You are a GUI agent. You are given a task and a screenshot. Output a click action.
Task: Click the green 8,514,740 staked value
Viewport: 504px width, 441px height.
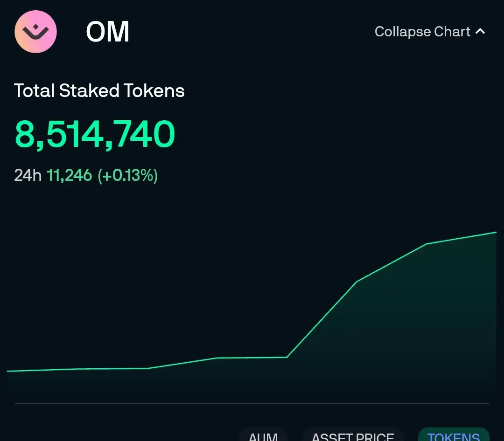(x=95, y=134)
